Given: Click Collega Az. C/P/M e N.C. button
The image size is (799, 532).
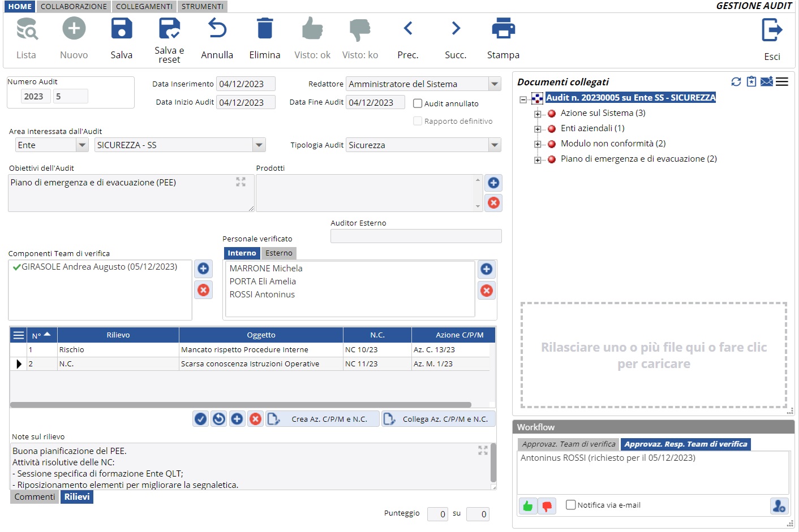Looking at the screenshot, I should click(x=438, y=419).
